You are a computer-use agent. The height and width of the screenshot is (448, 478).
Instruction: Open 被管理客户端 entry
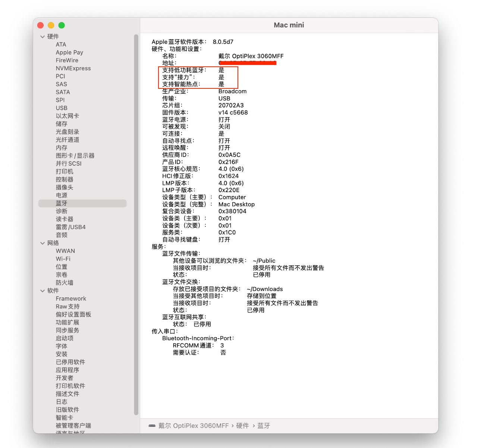73,426
